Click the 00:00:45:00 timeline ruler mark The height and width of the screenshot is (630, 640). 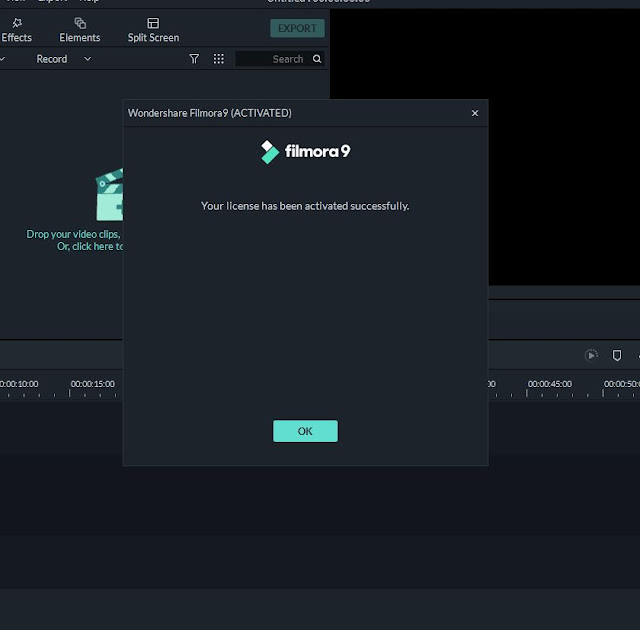pyautogui.click(x=550, y=384)
